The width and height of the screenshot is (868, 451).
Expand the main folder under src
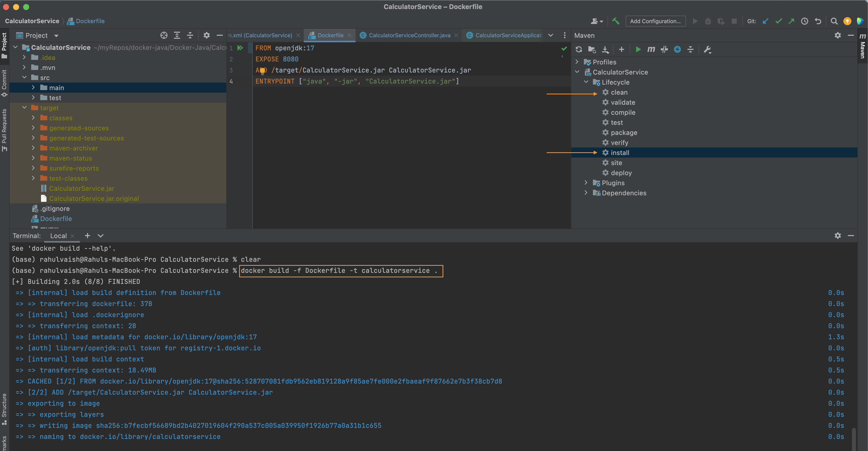pos(33,87)
